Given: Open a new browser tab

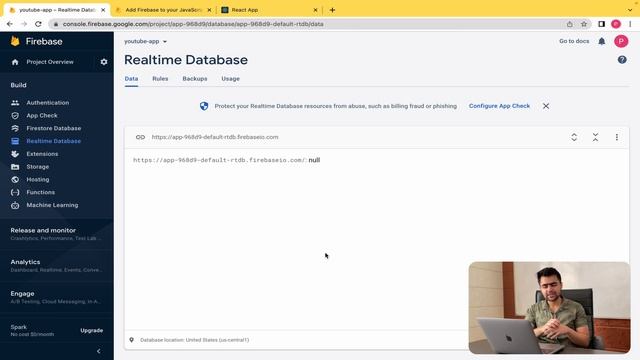Looking at the screenshot, I should [332, 10].
